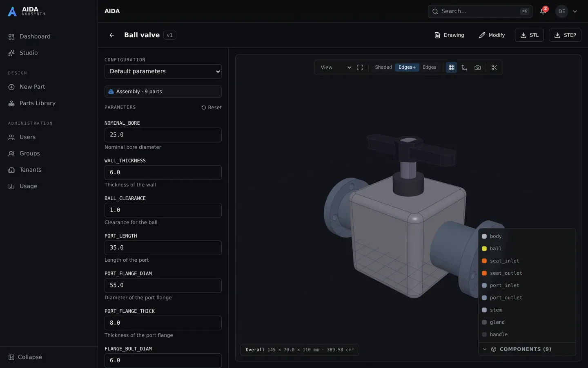The image size is (588, 368).
Task: Focus the Search field in the top bar
Action: pos(480,11)
